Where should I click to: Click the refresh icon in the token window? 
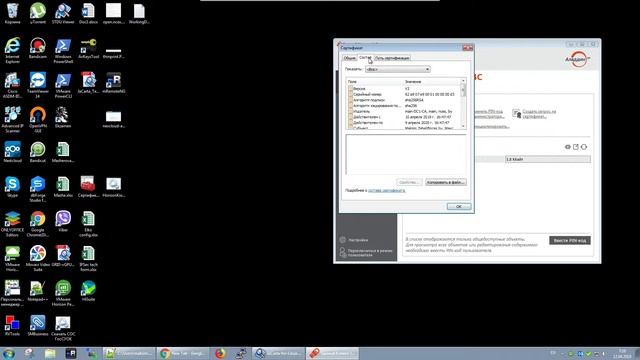[x=584, y=147]
